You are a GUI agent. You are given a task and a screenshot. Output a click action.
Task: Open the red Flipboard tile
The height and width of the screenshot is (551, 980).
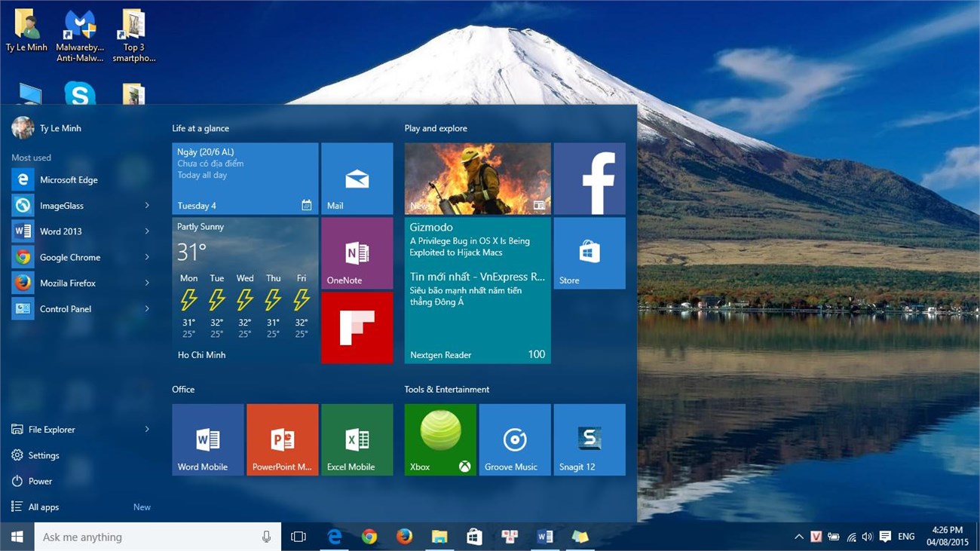(357, 328)
